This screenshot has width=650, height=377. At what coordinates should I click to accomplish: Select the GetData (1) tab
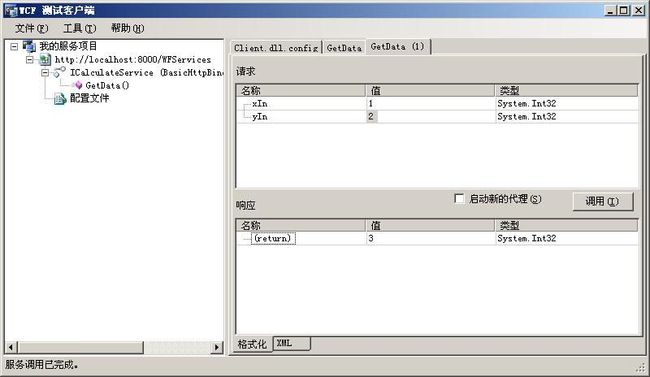(x=398, y=47)
